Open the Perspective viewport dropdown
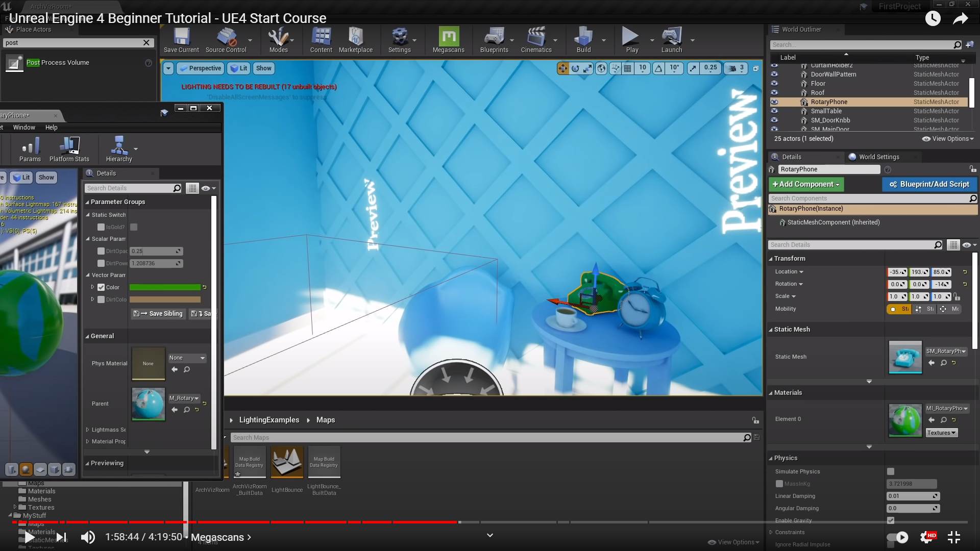980x551 pixels. pos(200,68)
